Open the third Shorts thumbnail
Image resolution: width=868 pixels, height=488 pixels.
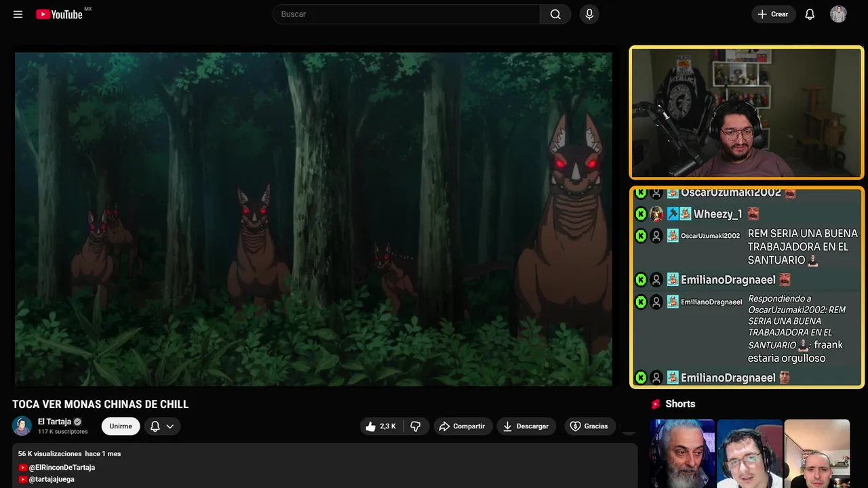[816, 453]
